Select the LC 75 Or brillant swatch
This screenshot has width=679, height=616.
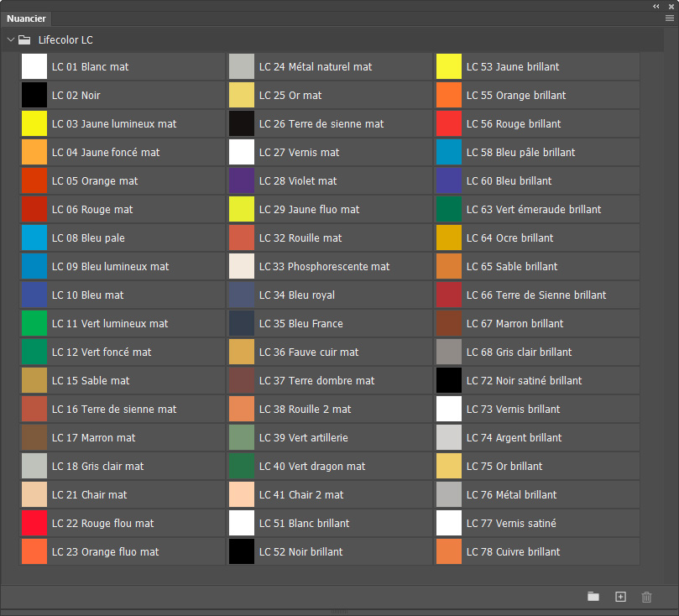click(449, 467)
